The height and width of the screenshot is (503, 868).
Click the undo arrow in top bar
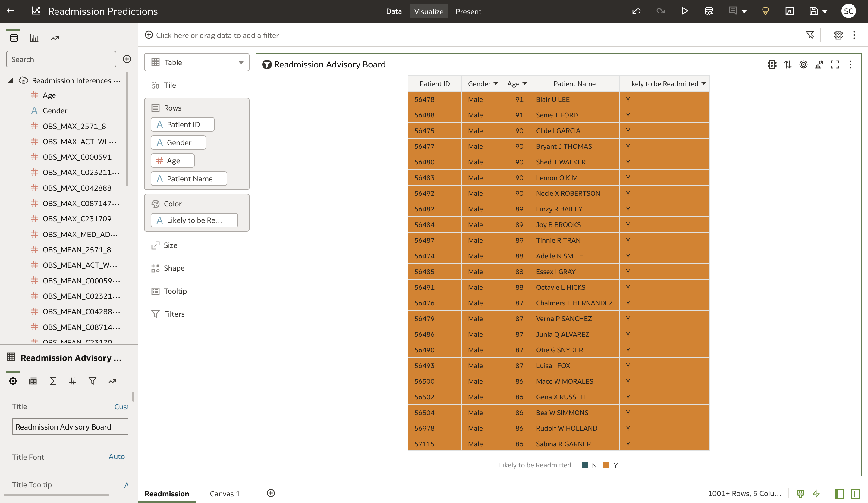click(x=636, y=11)
